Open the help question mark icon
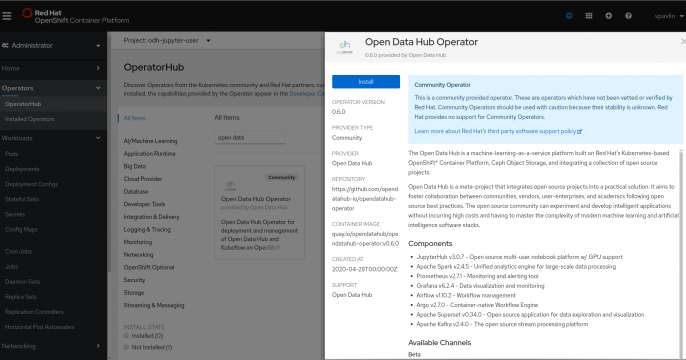This screenshot has width=686, height=360. [x=628, y=16]
